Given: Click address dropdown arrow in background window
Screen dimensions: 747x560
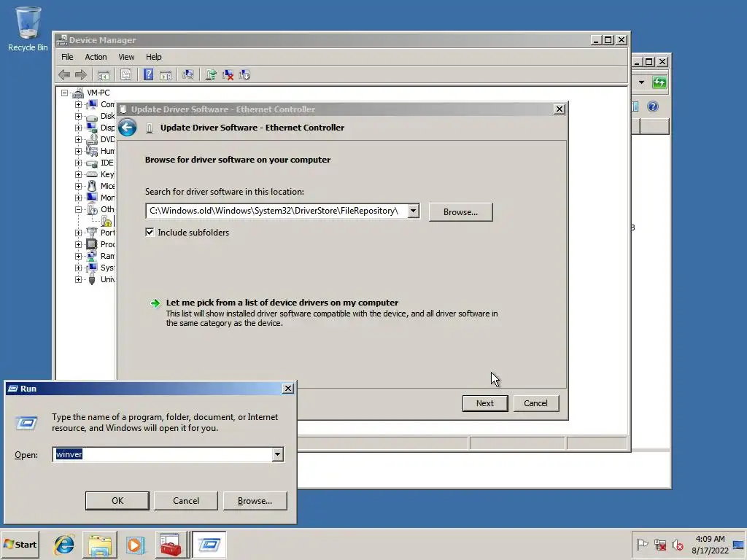Looking at the screenshot, I should [x=642, y=82].
